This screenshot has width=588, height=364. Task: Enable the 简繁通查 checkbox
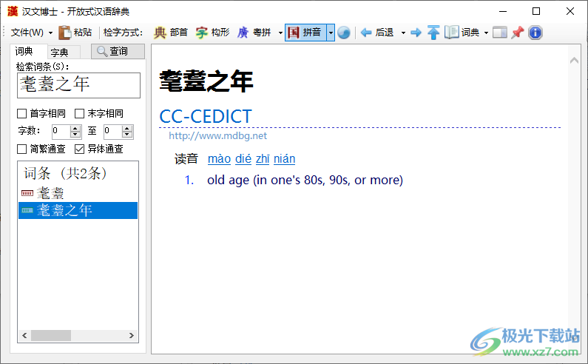click(x=21, y=149)
